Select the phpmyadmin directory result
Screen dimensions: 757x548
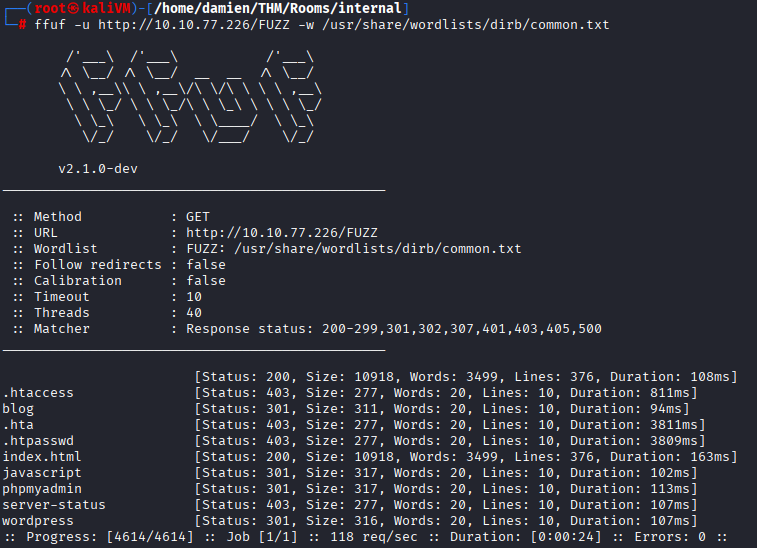(x=42, y=489)
